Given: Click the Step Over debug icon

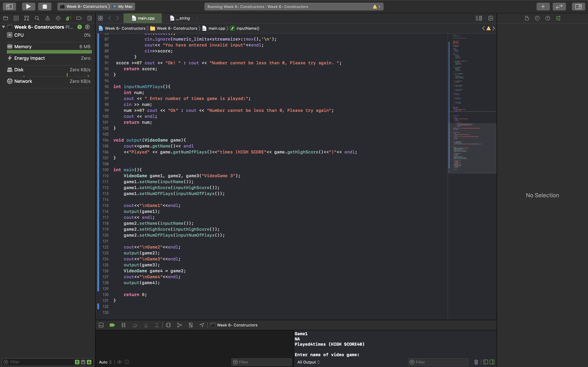Looking at the screenshot, I should [x=135, y=325].
